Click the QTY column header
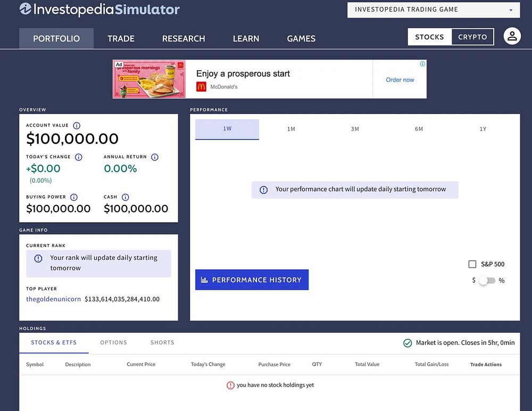Image resolution: width=532 pixels, height=411 pixels. (317, 365)
